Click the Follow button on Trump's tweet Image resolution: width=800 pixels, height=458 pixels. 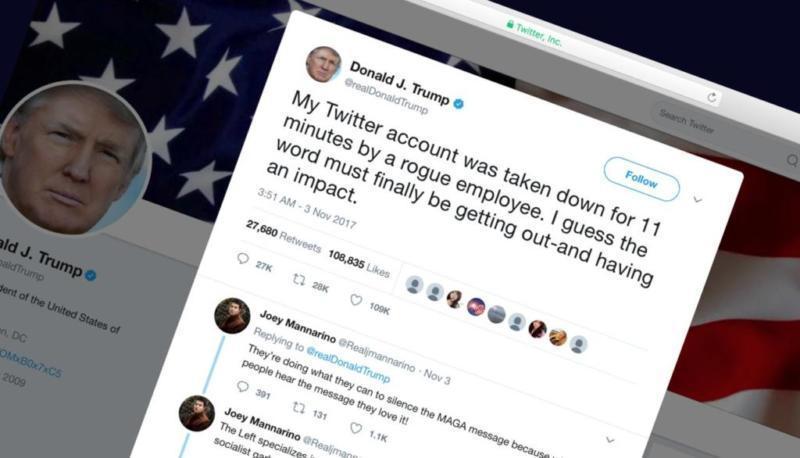pyautogui.click(x=641, y=179)
